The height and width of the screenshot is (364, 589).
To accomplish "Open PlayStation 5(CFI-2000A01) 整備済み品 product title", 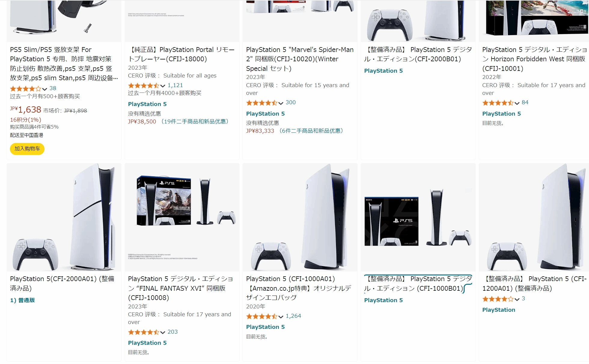I will [x=62, y=284].
